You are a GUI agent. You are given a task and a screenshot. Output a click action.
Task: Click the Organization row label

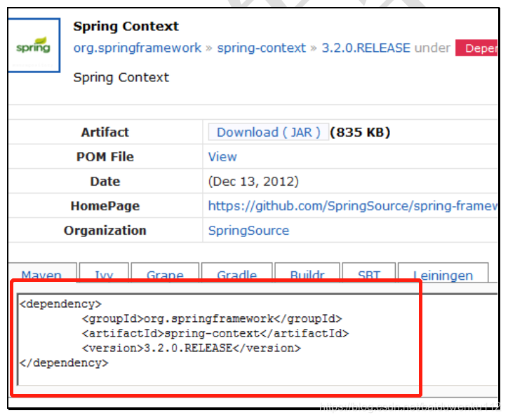105,231
